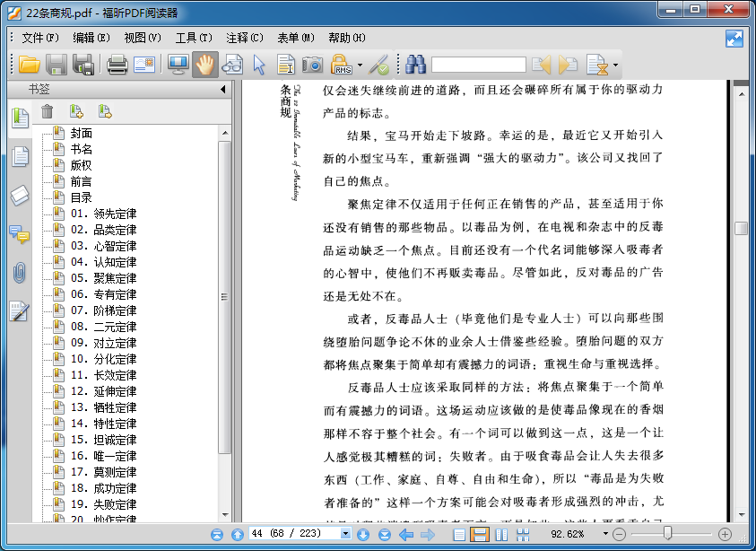This screenshot has height=551, width=756.
Task: Click the Save As double-floppy icon
Action: 83,65
